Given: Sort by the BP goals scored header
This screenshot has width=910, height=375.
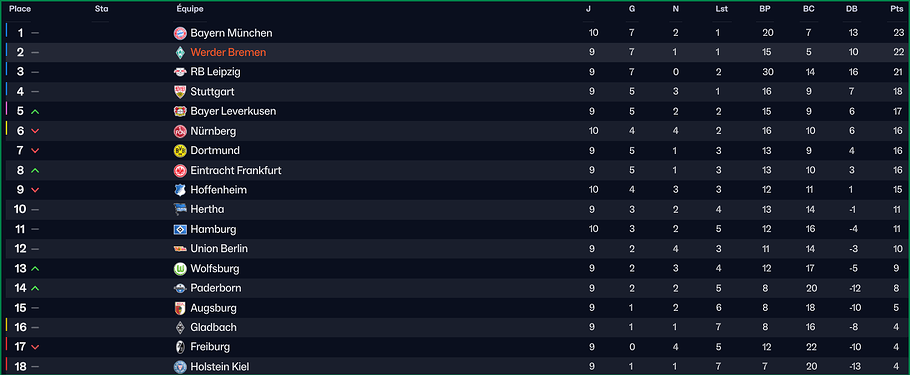Looking at the screenshot, I should tap(765, 9).
